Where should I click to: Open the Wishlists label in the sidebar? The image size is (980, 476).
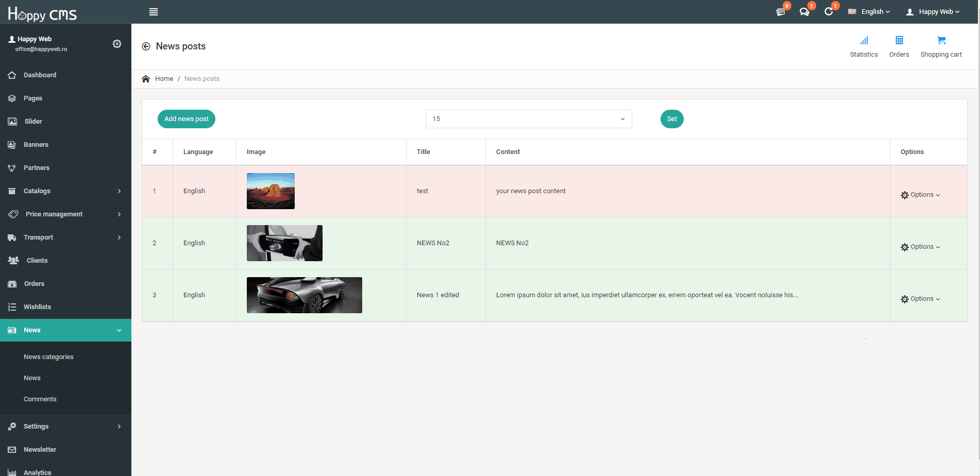point(37,307)
